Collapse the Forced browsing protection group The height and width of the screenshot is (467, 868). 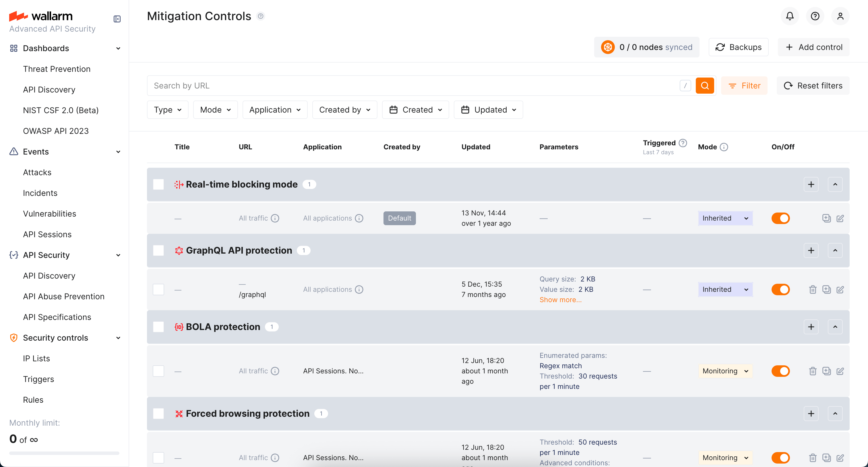(x=835, y=413)
